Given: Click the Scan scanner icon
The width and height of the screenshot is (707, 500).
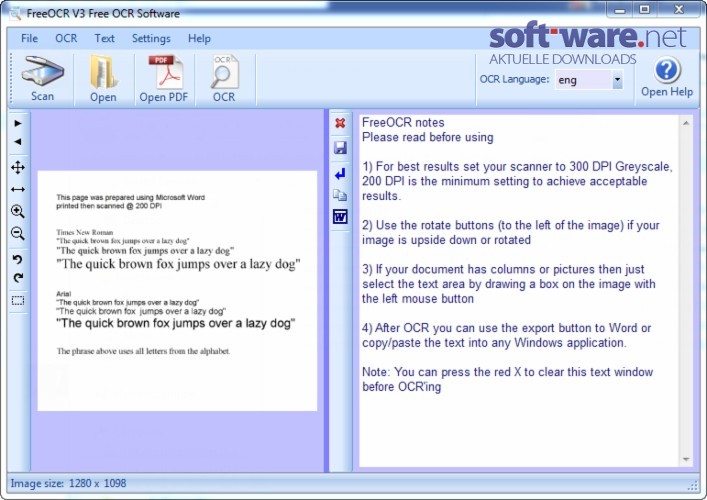Looking at the screenshot, I should (x=42, y=71).
